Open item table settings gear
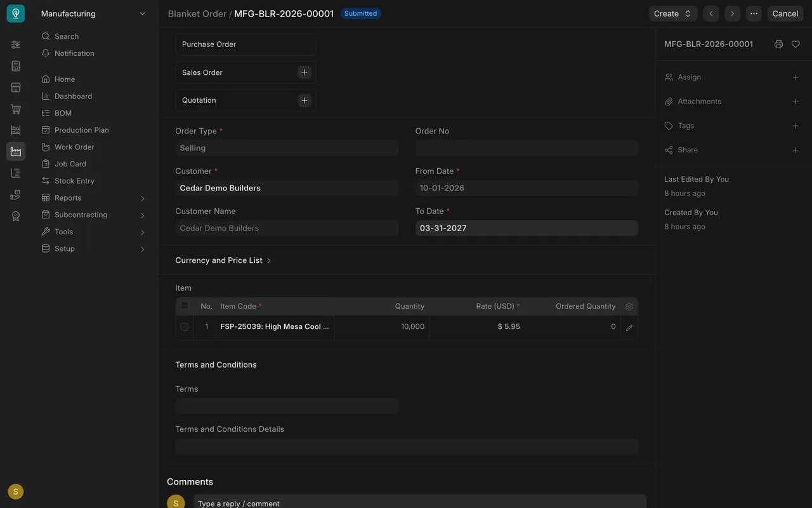Screen dimensions: 812x508 click(629, 306)
